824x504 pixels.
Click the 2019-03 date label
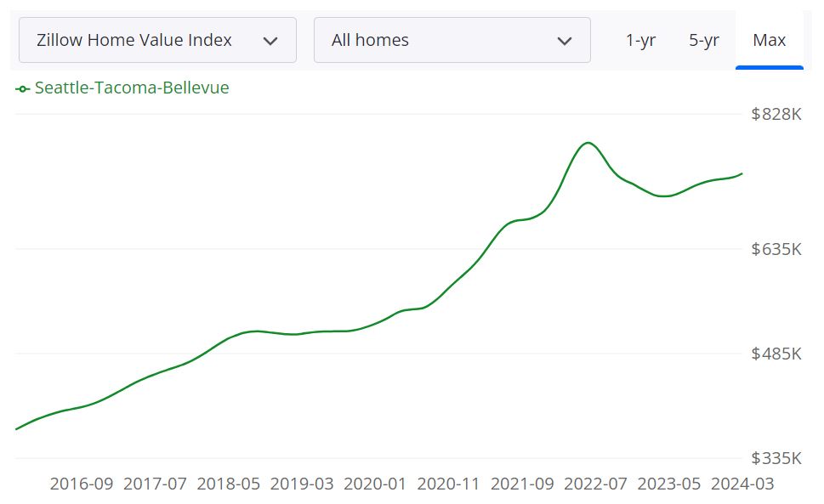pos(302,484)
